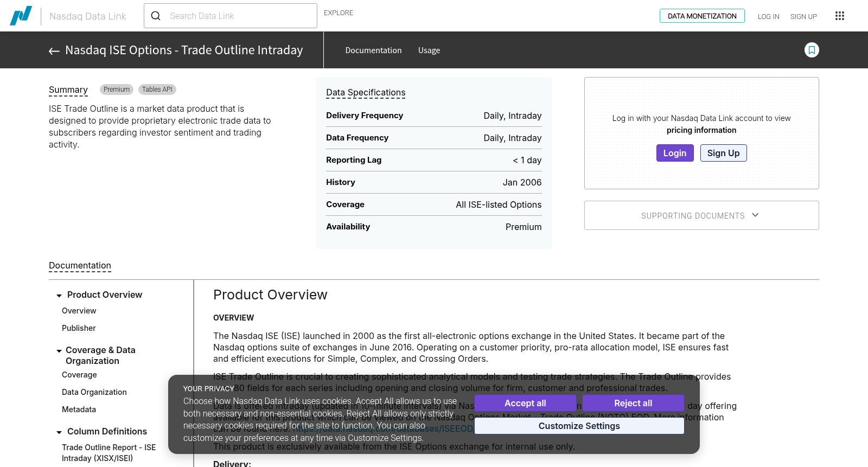
Task: Go to Publisher in documentation sidebar
Action: point(79,328)
